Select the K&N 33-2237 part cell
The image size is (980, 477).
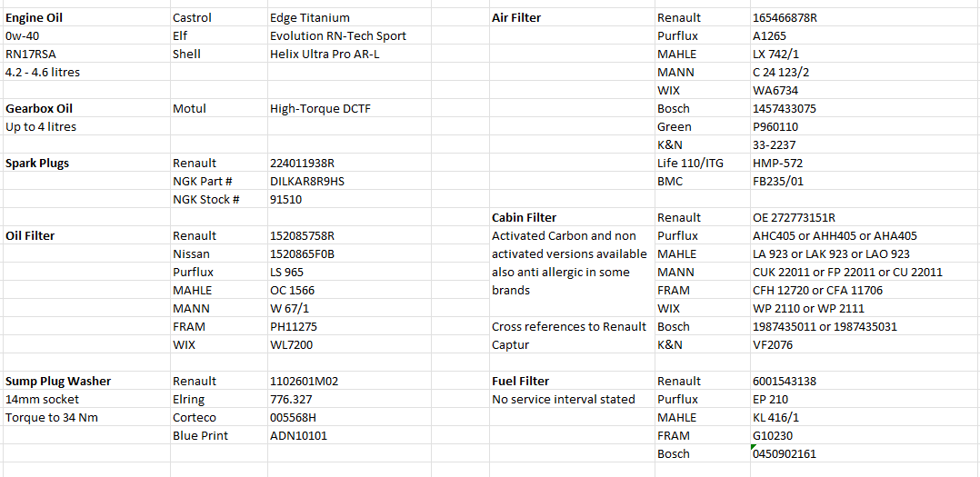coord(775,144)
